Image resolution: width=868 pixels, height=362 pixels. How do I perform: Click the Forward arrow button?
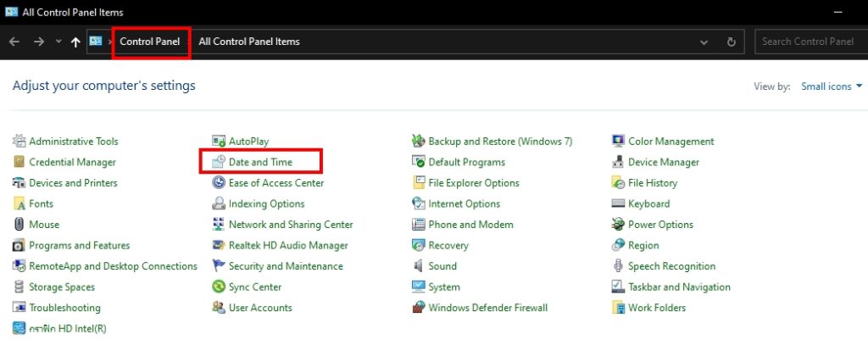[39, 42]
